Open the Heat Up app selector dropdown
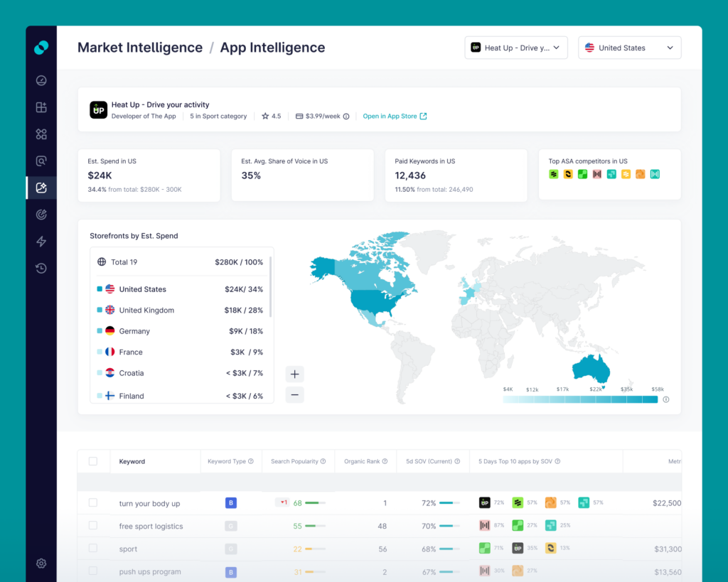The image size is (728, 582). (515, 47)
